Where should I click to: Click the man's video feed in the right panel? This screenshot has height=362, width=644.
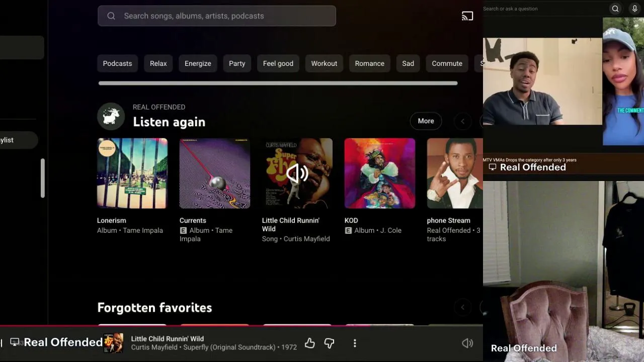pyautogui.click(x=542, y=81)
